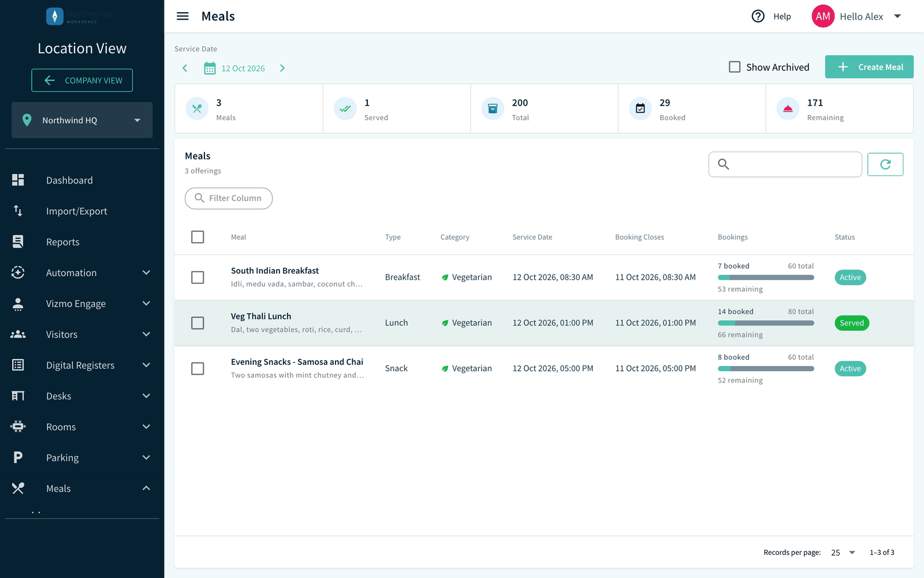Expand the Visitors sidebar section
The image size is (924, 578).
pyautogui.click(x=146, y=334)
